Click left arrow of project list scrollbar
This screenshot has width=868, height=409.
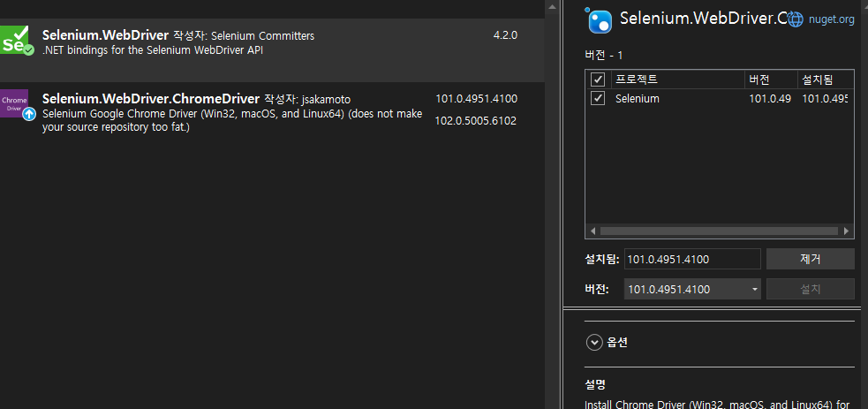[x=593, y=231]
